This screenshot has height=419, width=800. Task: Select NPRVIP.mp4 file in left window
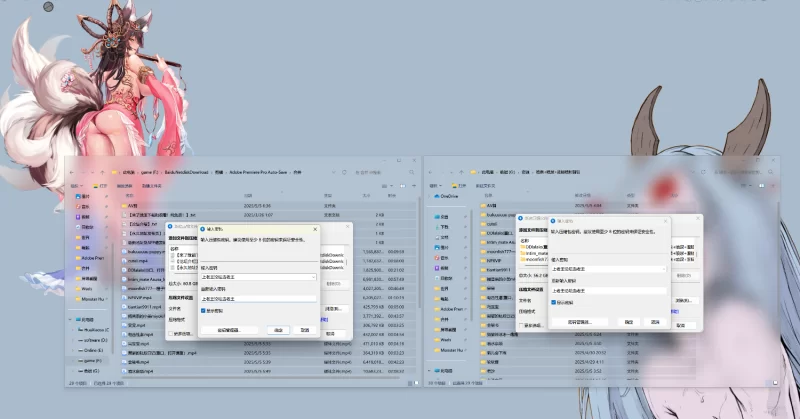(x=137, y=298)
